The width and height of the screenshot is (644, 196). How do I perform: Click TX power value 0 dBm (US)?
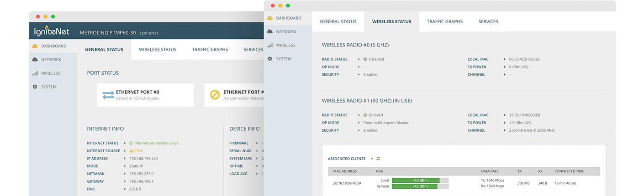(519, 67)
